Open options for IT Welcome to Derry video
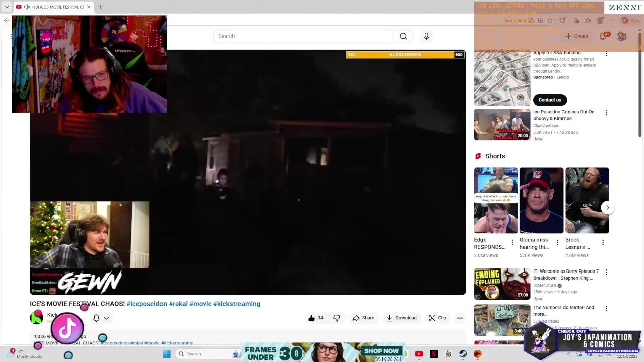644x362 pixels. point(606,272)
